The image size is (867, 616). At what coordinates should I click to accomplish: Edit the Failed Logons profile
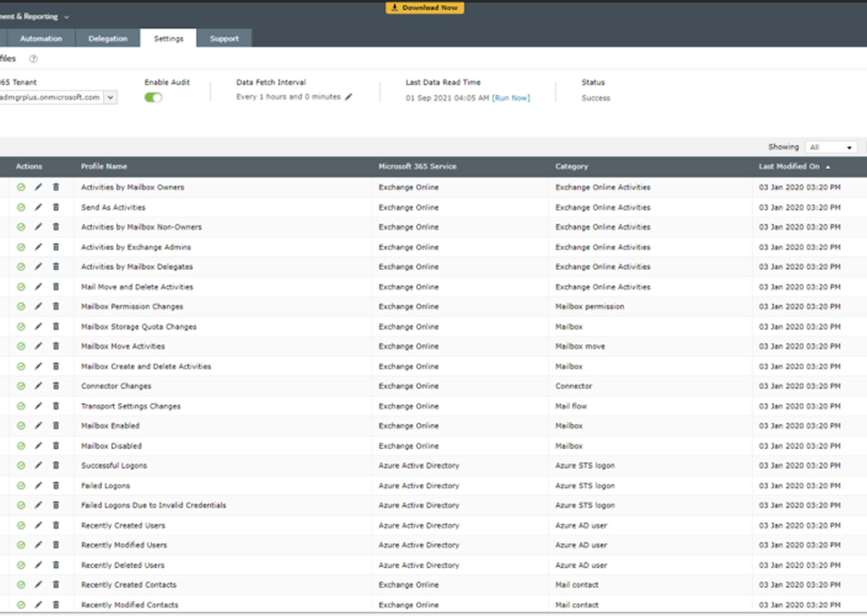click(x=38, y=486)
